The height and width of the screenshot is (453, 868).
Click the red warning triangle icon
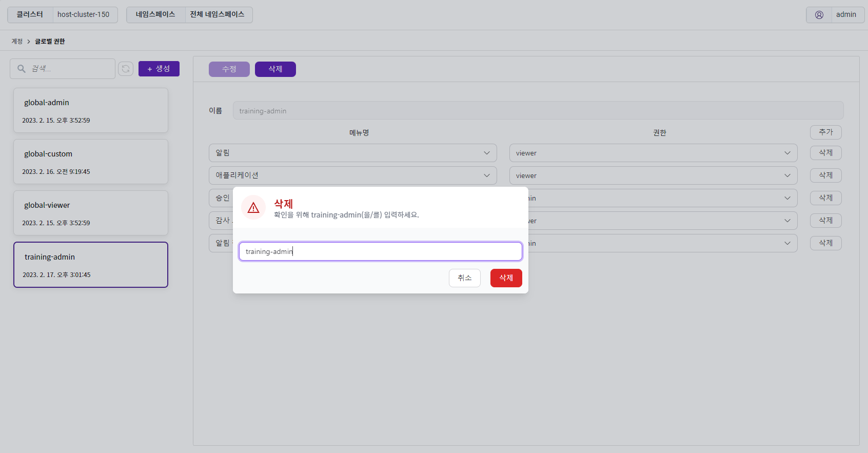pos(253,207)
